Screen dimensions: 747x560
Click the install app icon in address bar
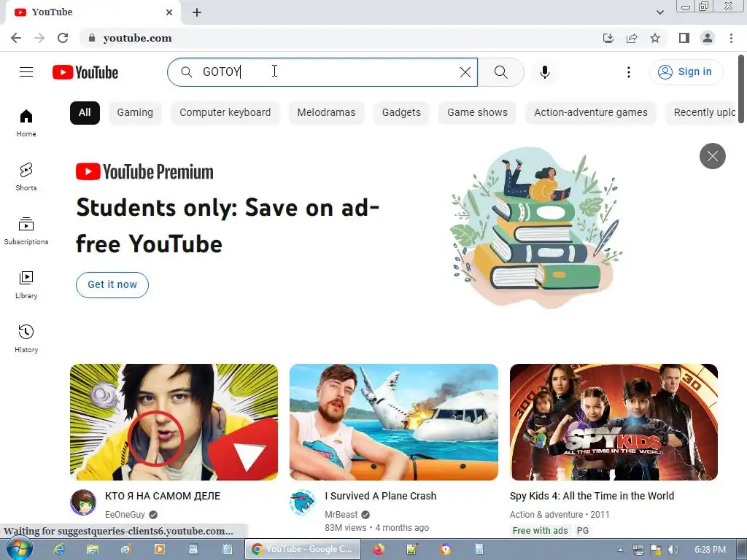pos(608,38)
